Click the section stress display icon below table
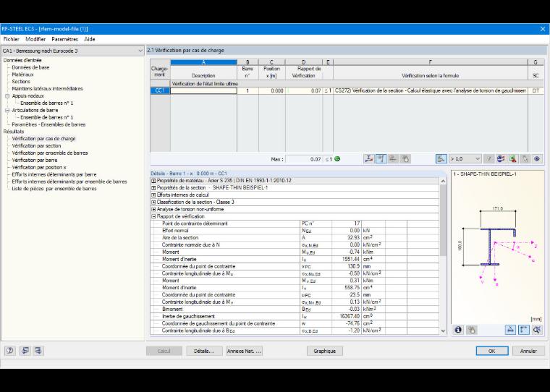The width and height of the screenshot is (550, 392). (x=369, y=159)
